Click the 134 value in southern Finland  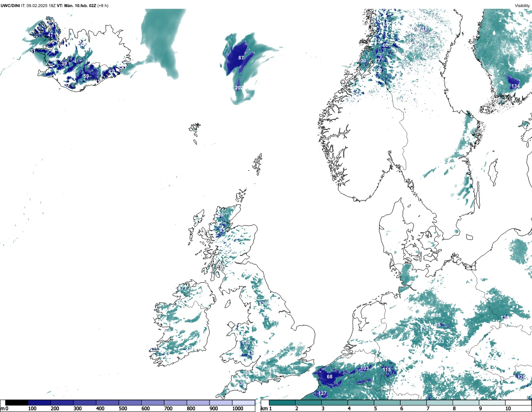coord(515,86)
